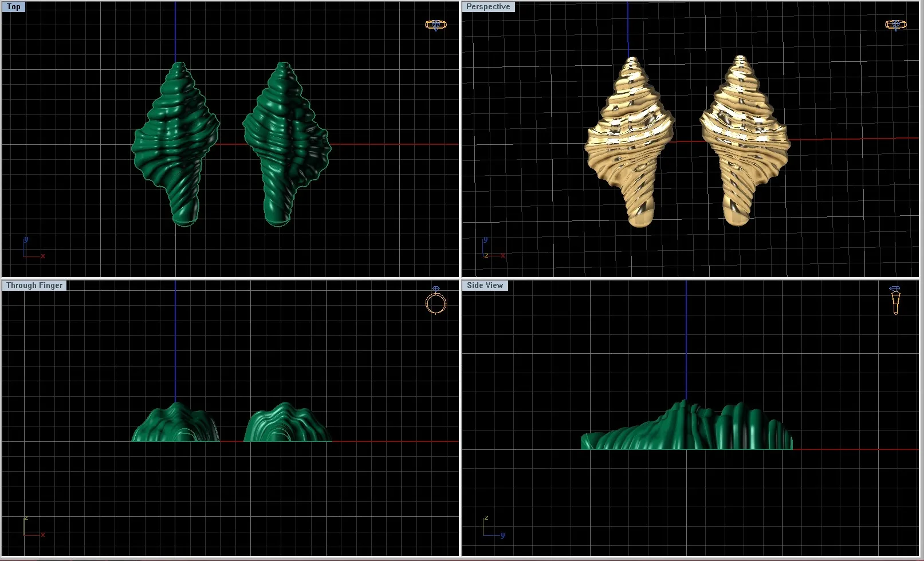Select the left shell profile in Through Finger view
924x561 pixels.
pyautogui.click(x=175, y=425)
